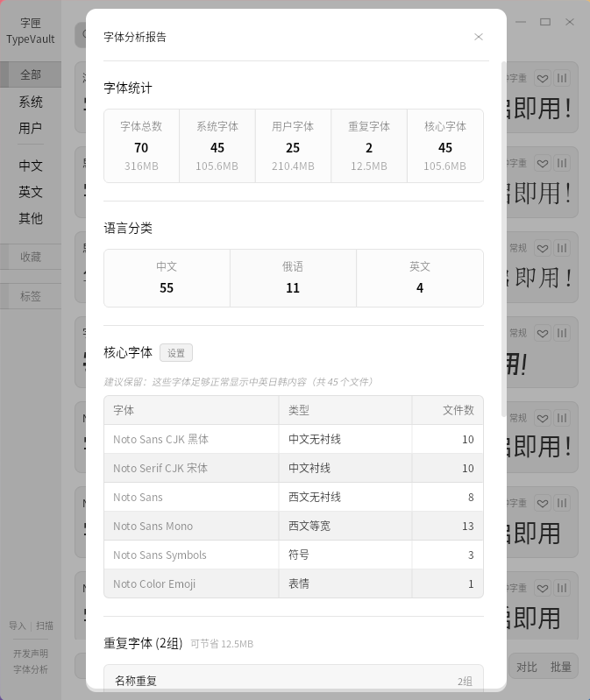Maximize the TypeVault window
This screenshot has height=700, width=590.
[x=545, y=22]
